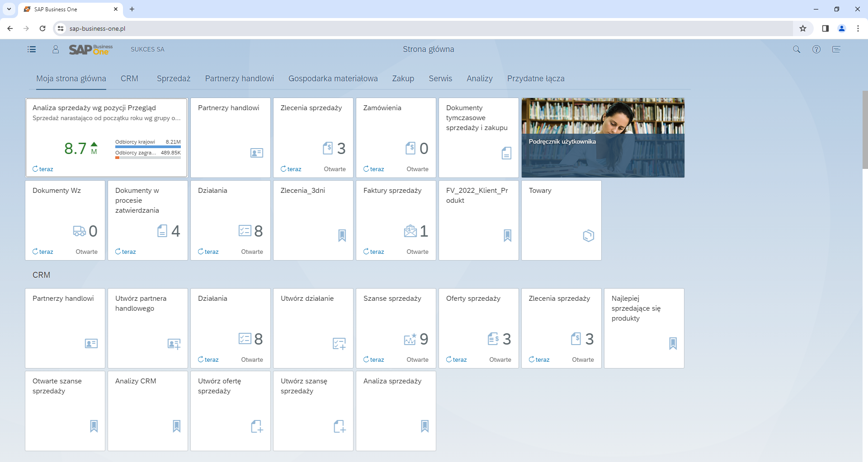Viewport: 868px width, 462px height.
Task: Refresh the Szanse sprzedaży tile data
Action: pyautogui.click(x=373, y=359)
